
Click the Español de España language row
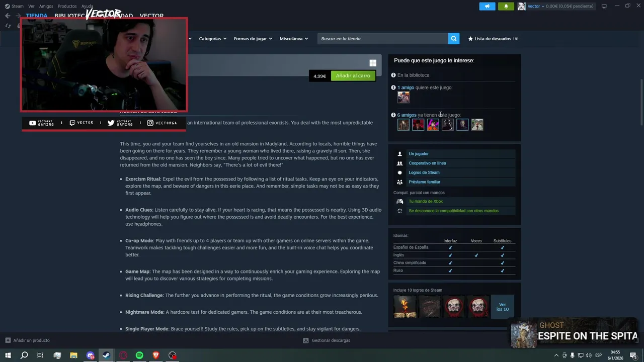pos(454,247)
